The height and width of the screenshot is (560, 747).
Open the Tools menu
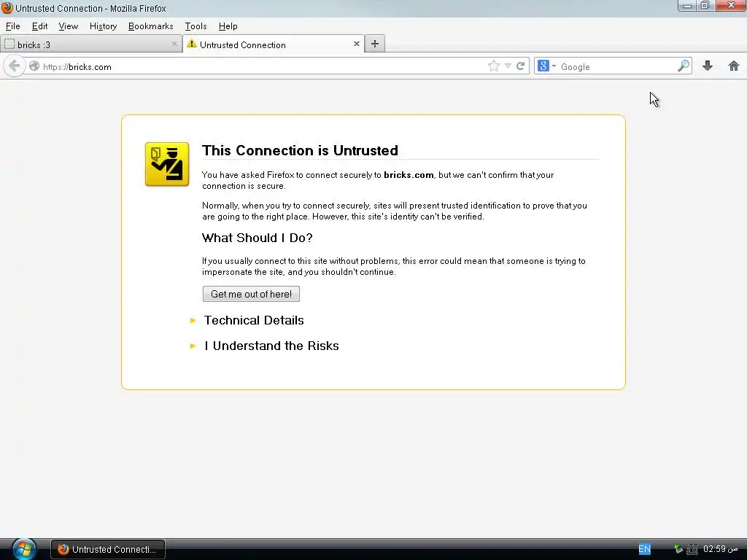pyautogui.click(x=196, y=26)
